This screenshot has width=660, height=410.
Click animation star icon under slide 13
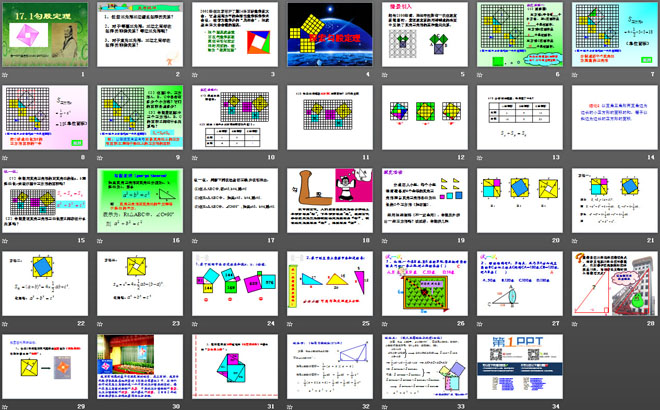[x=480, y=158]
